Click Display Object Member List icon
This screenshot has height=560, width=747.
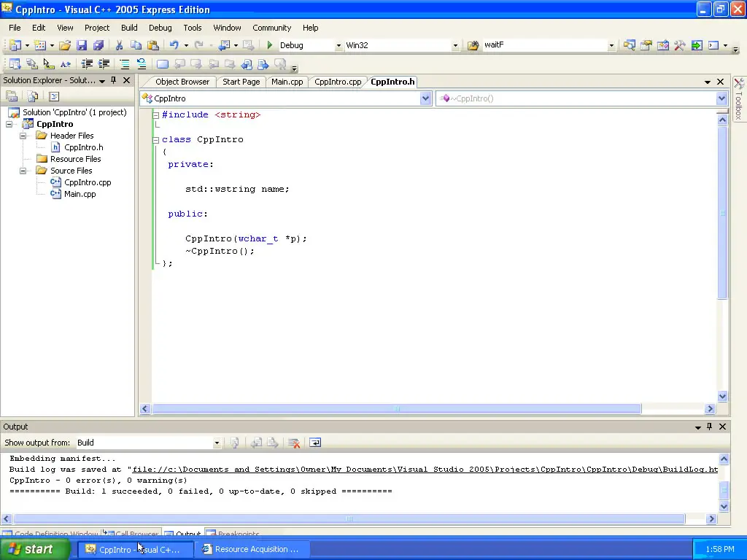click(15, 64)
